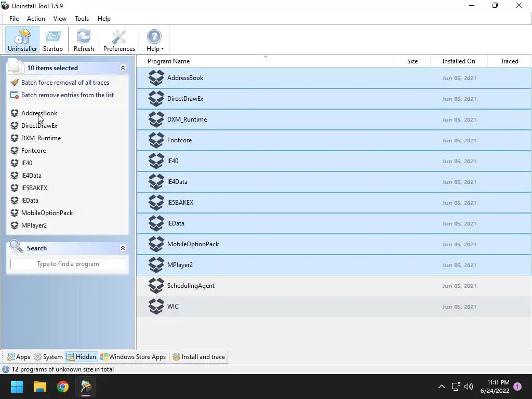Select the SchedulingAgent row name
532x399 pixels.
[x=191, y=286]
